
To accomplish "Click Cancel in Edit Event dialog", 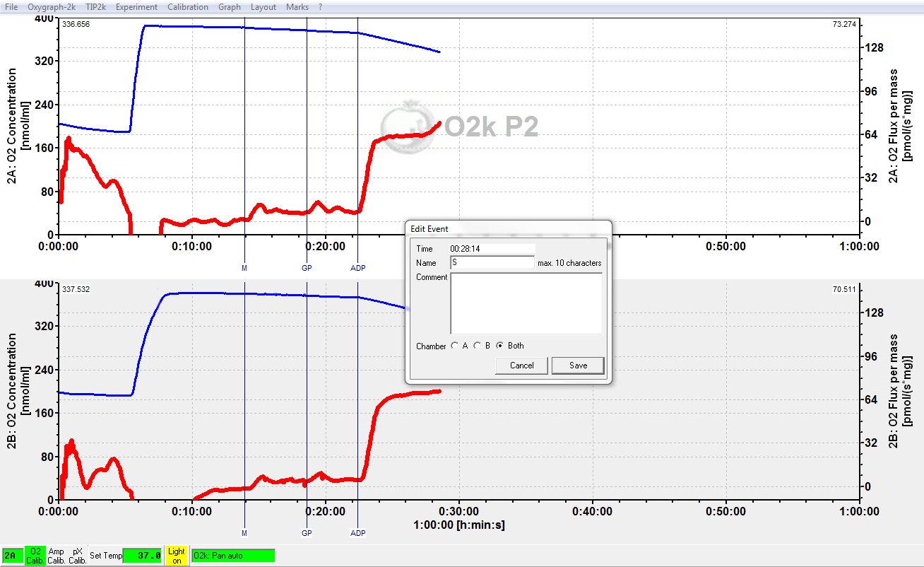I will tap(522, 366).
